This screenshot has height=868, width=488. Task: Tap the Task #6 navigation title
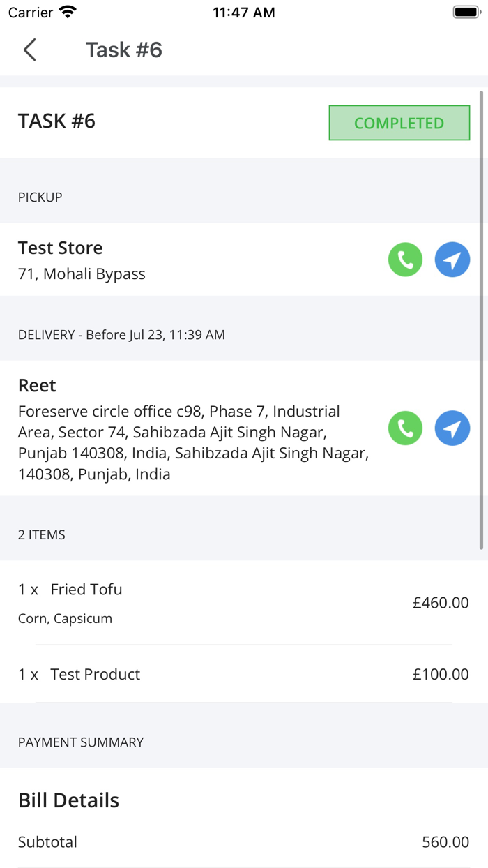click(124, 50)
